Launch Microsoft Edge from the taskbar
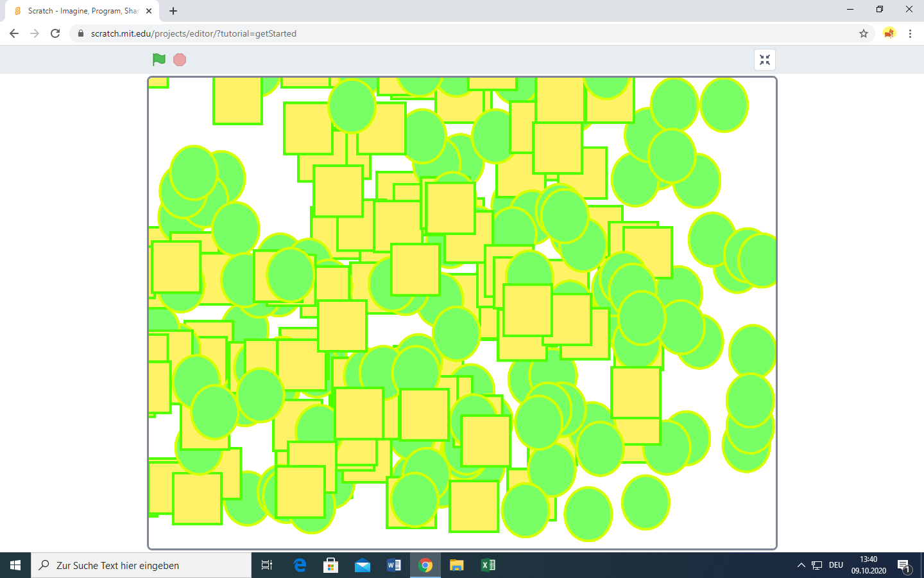The image size is (924, 578). 300,565
